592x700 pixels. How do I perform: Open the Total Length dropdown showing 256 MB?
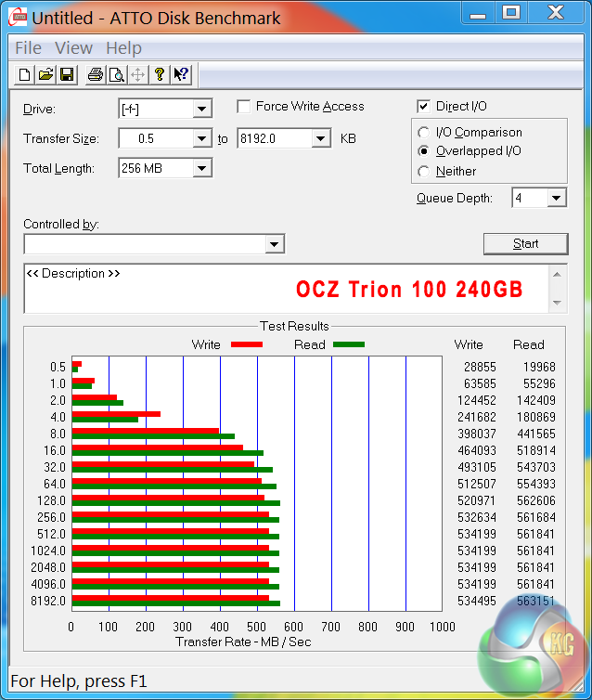pos(201,168)
